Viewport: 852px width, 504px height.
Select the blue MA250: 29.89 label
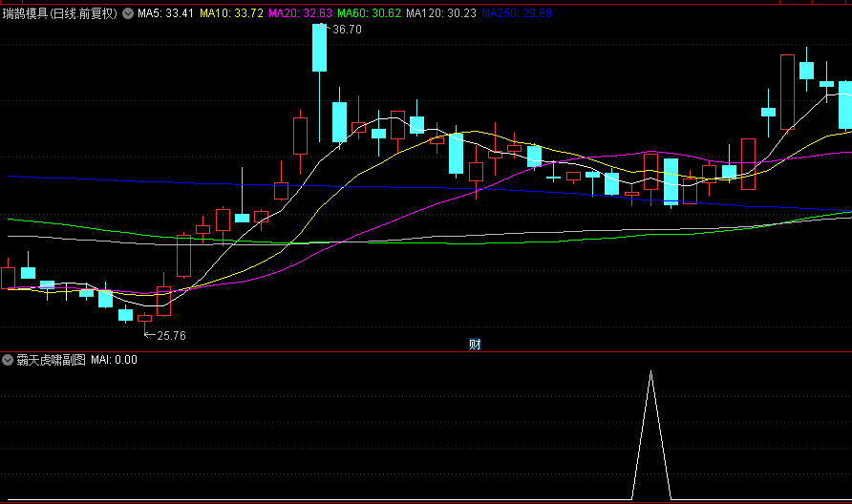click(x=517, y=13)
